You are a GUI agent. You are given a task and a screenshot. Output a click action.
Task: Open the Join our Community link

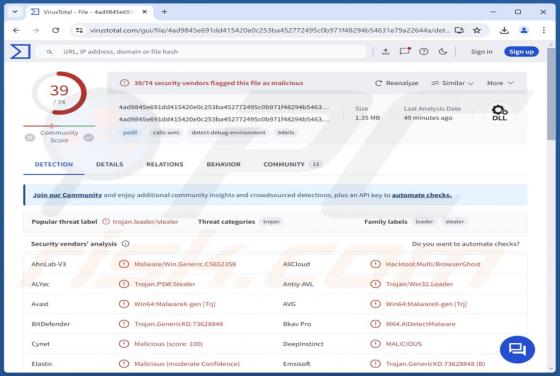point(68,195)
